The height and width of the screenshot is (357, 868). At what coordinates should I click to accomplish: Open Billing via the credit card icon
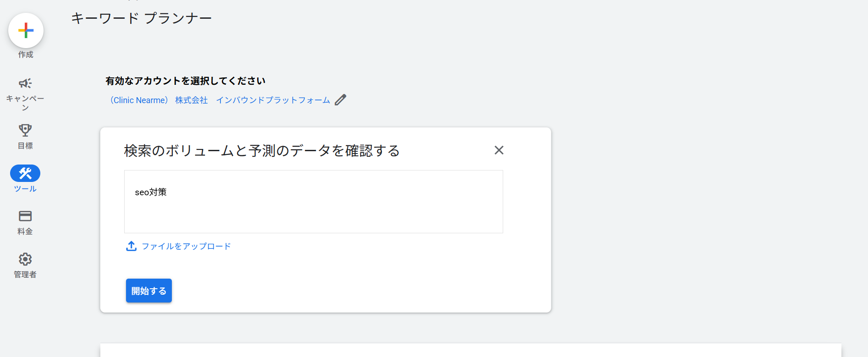point(25,216)
